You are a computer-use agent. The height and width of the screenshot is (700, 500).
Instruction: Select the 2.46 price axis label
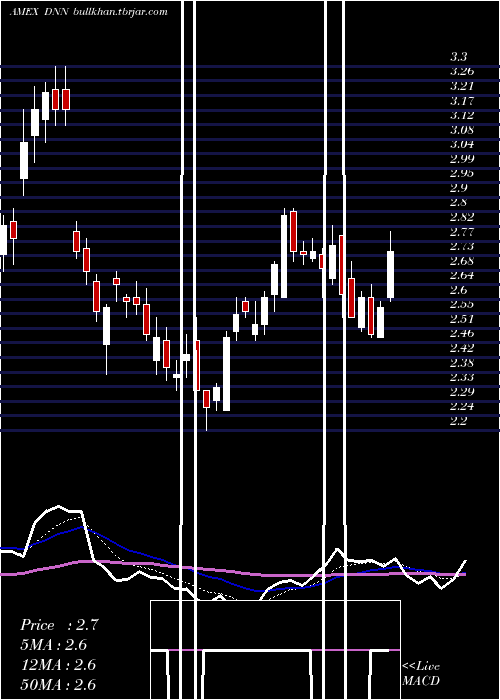pyautogui.click(x=462, y=333)
